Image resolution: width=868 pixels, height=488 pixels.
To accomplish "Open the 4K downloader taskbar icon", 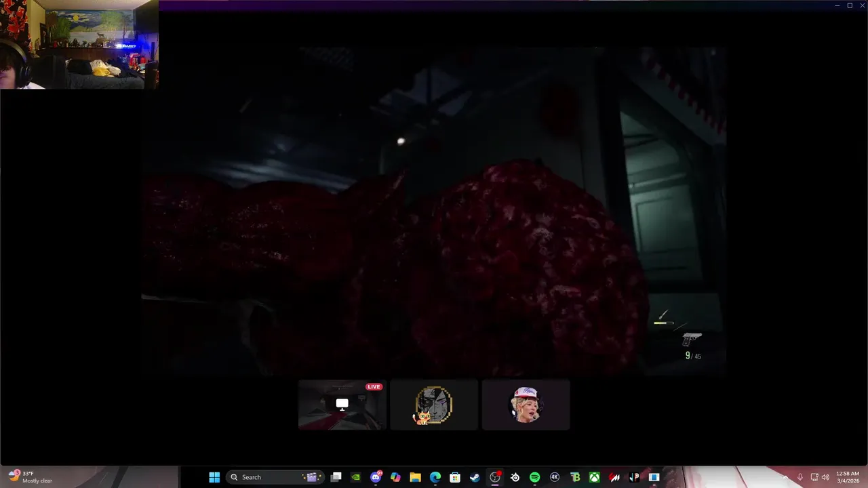I will (x=555, y=477).
